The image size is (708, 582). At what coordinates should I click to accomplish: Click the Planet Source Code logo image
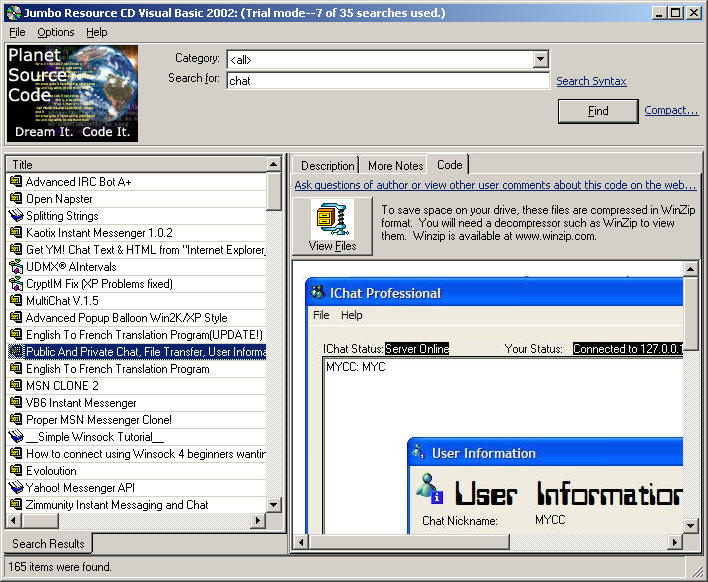72,93
